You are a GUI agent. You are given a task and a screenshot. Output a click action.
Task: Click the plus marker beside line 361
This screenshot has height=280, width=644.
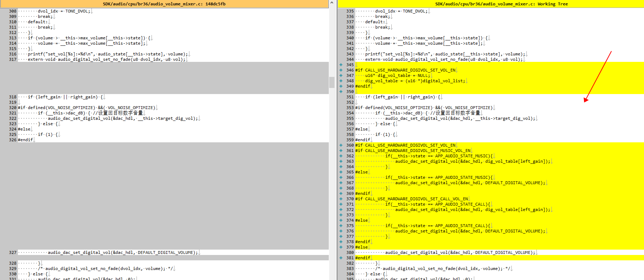point(341,151)
